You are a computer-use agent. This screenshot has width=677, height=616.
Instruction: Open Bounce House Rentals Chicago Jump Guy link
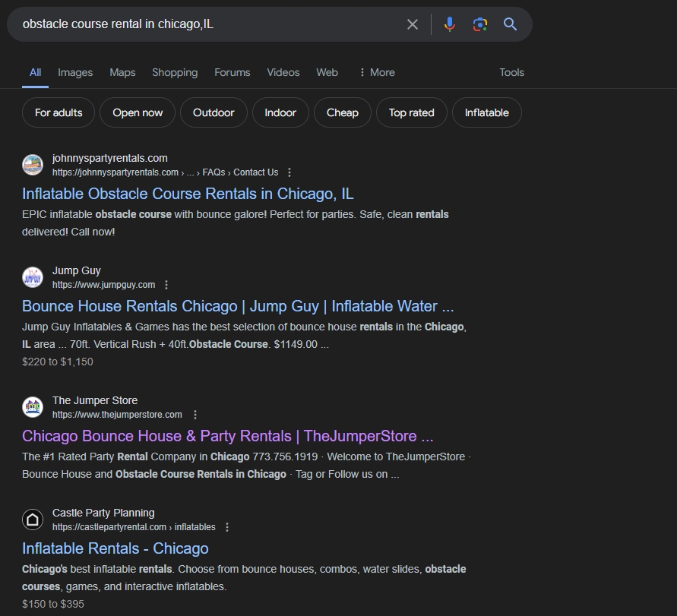click(238, 306)
